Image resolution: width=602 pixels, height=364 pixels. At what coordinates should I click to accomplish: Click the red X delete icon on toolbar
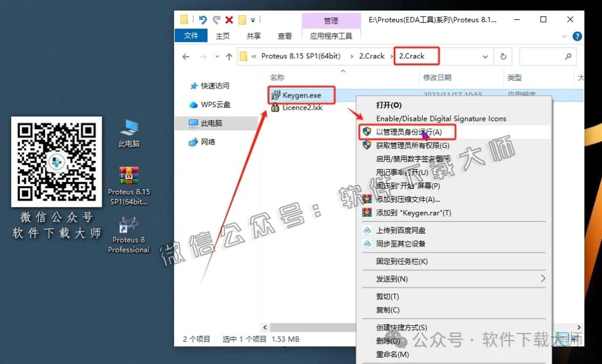tap(229, 20)
